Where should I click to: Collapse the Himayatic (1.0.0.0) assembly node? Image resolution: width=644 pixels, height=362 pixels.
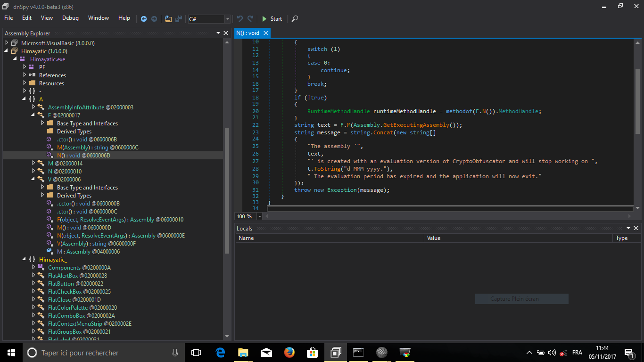7,51
